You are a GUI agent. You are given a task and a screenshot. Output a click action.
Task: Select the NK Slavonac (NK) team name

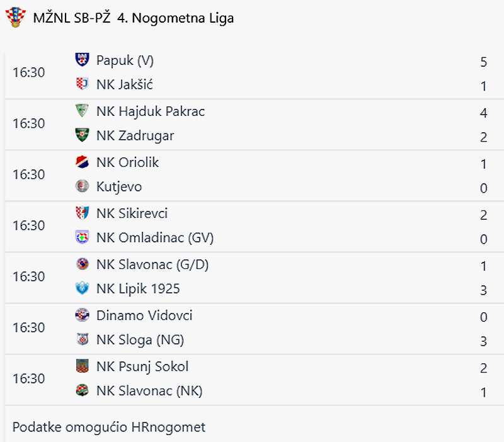coord(149,391)
